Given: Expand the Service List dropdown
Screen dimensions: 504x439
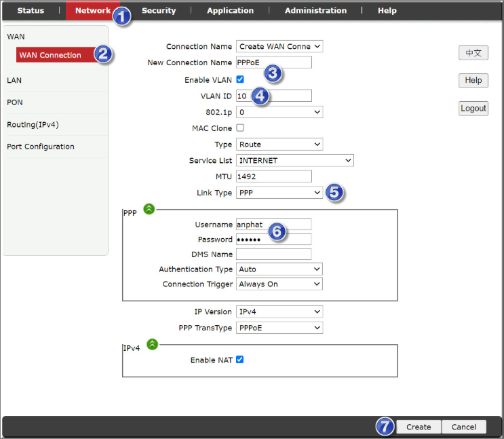Looking at the screenshot, I should point(294,161).
